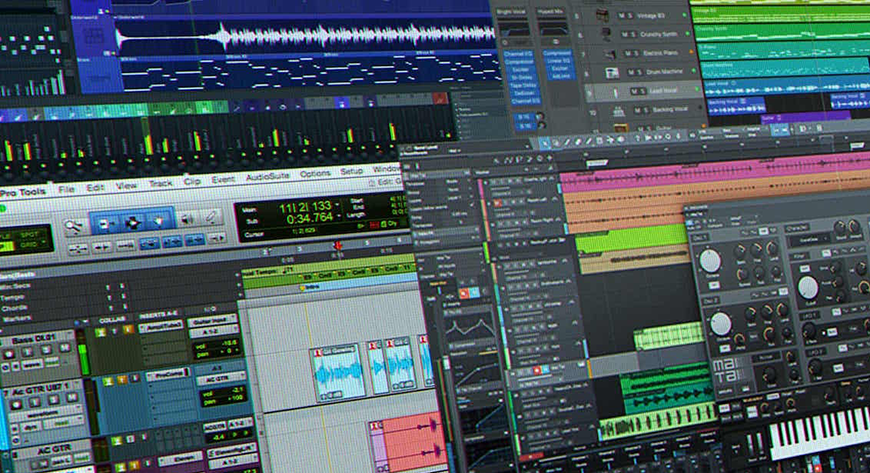Open the Tape Delay plugin slot

[x=523, y=85]
